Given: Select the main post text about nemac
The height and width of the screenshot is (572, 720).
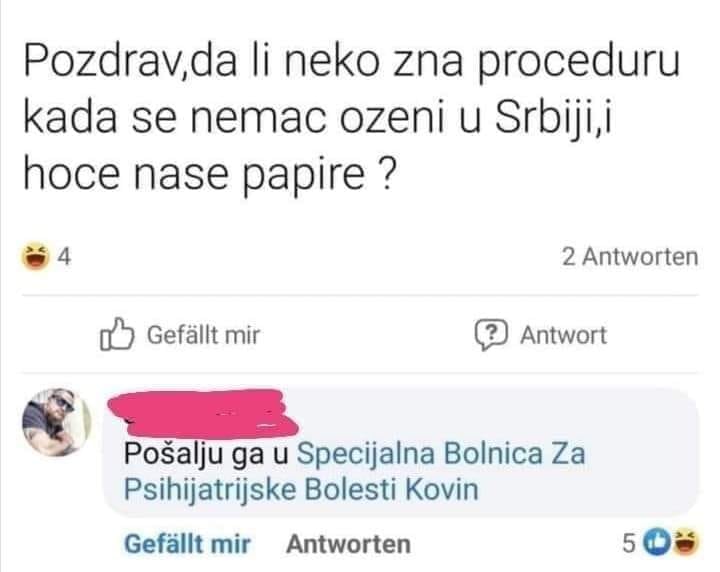Looking at the screenshot, I should [x=352, y=118].
